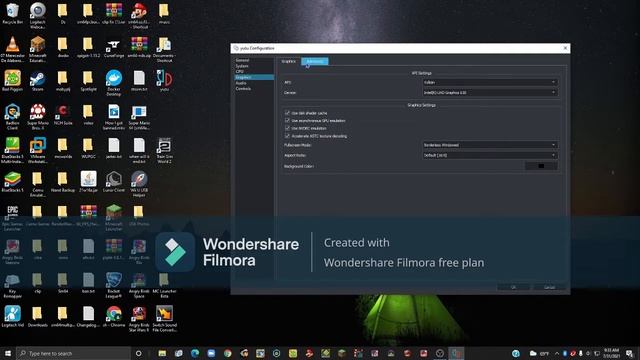
Task: Open the VLC media file icon
Action: pos(12,49)
